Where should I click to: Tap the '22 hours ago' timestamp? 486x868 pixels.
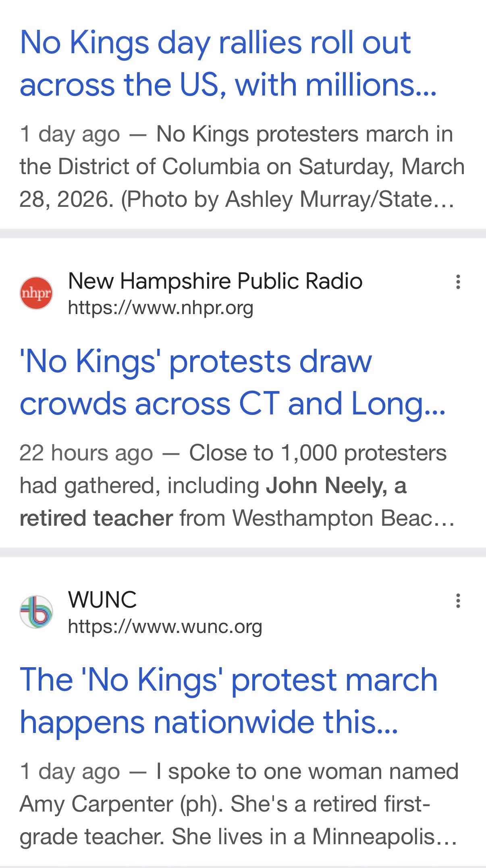[x=86, y=453]
